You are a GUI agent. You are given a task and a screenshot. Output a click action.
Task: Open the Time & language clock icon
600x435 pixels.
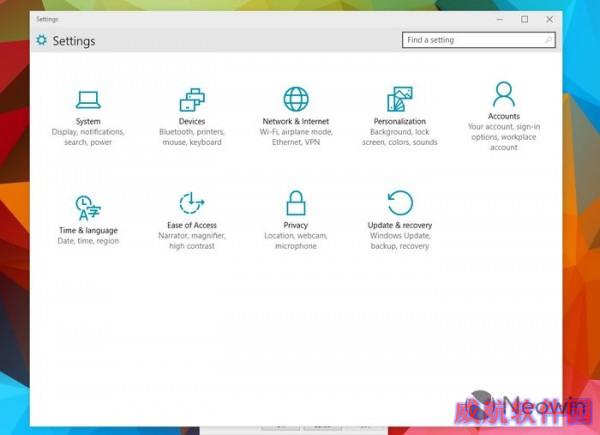[88, 208]
